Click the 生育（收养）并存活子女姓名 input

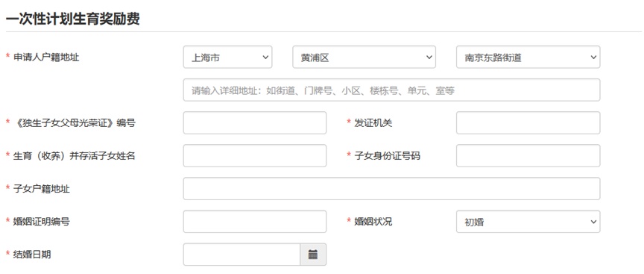coord(255,156)
